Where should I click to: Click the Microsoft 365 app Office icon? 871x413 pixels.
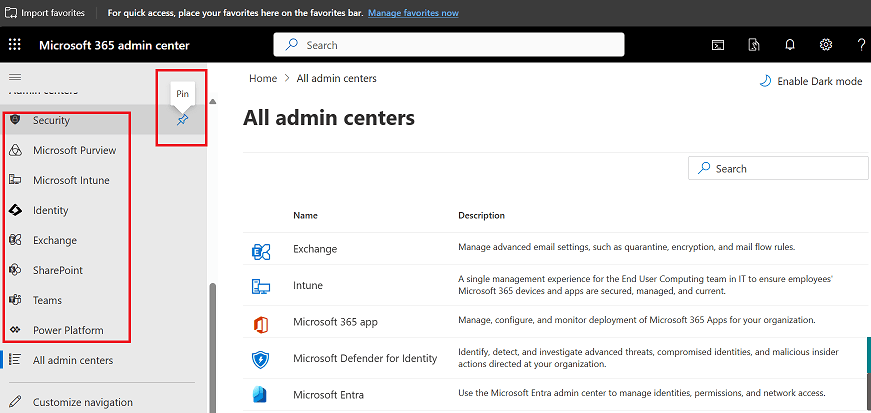[261, 324]
